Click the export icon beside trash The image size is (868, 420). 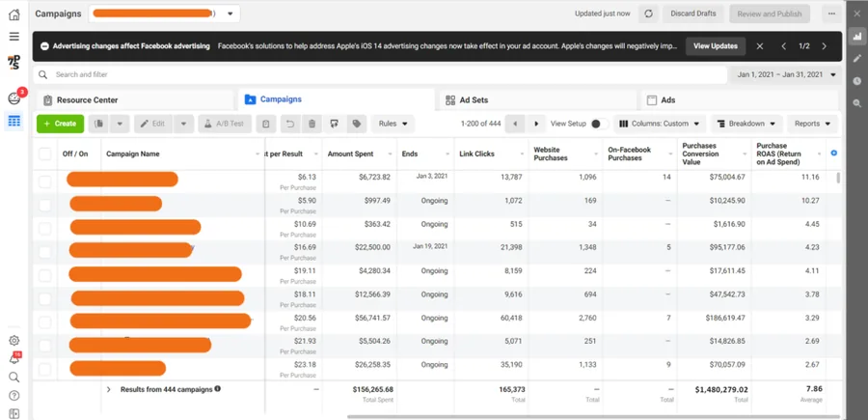(334, 124)
